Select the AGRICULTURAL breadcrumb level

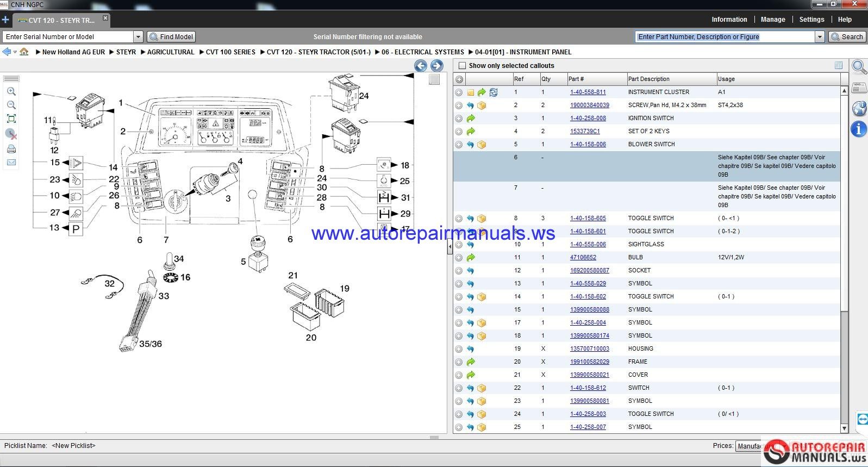tap(171, 52)
